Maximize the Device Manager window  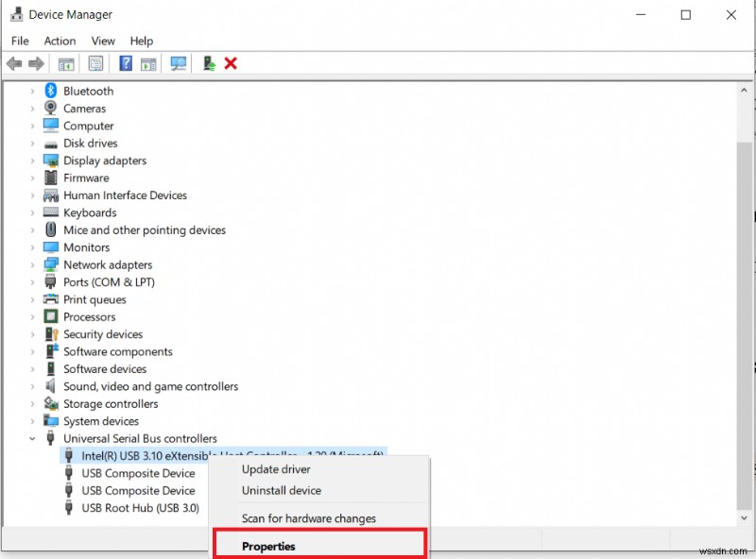686,15
